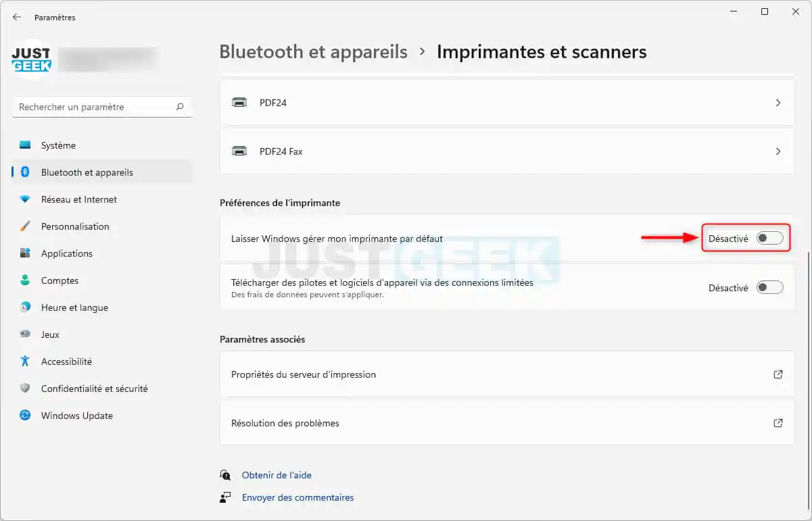Click "Des frais de données peuvent s'appliquer" text
812x521 pixels.
click(308, 295)
